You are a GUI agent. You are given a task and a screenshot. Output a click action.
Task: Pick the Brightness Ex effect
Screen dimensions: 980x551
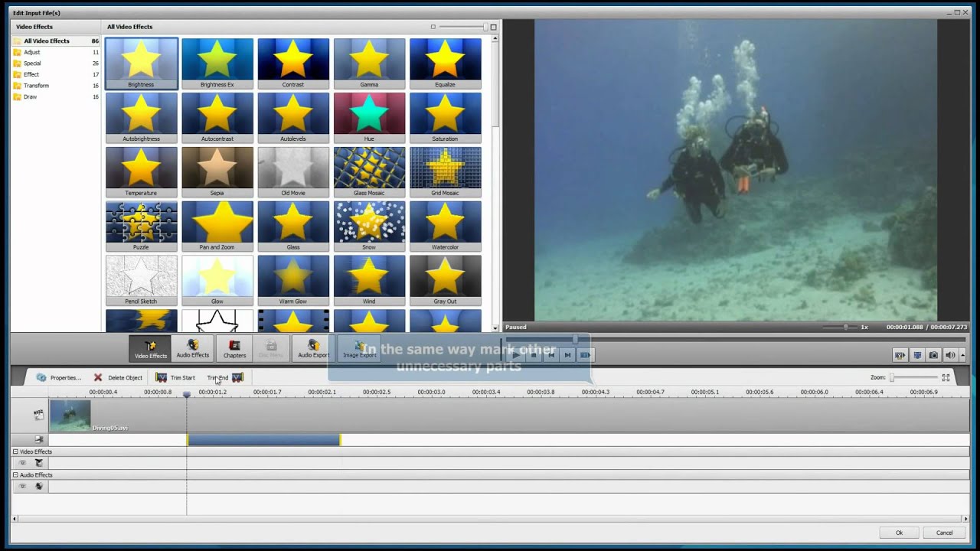217,64
